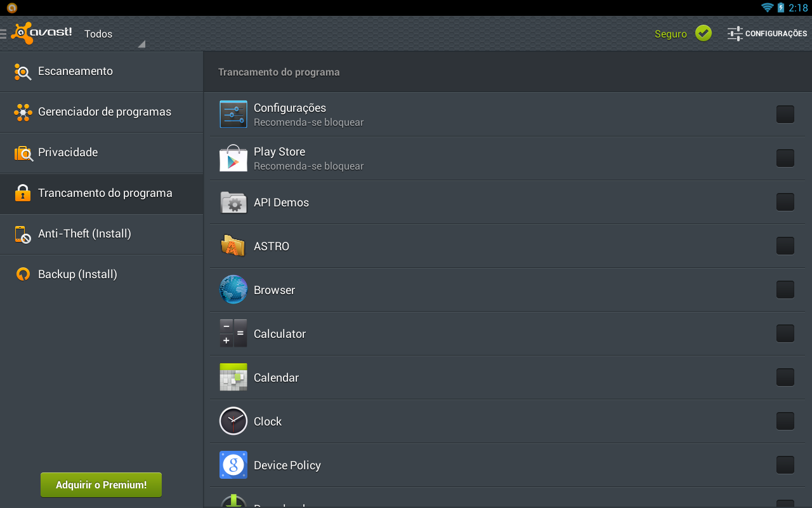Enable blocking for Play Store
The height and width of the screenshot is (508, 812).
point(785,158)
